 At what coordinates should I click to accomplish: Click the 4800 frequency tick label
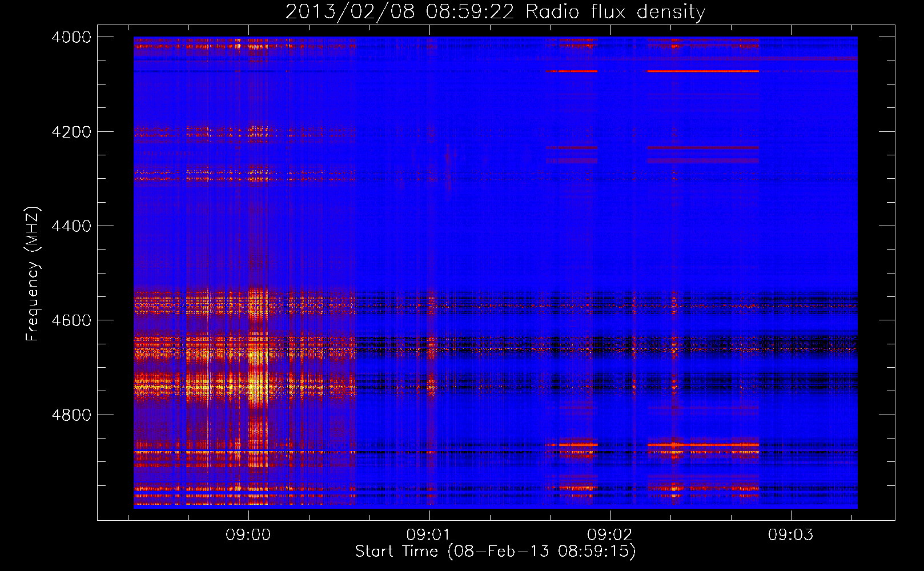click(71, 415)
